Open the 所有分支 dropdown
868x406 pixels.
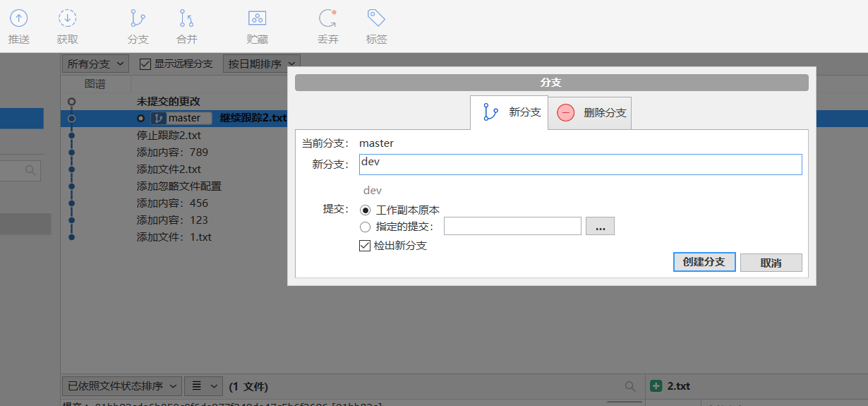[95, 64]
